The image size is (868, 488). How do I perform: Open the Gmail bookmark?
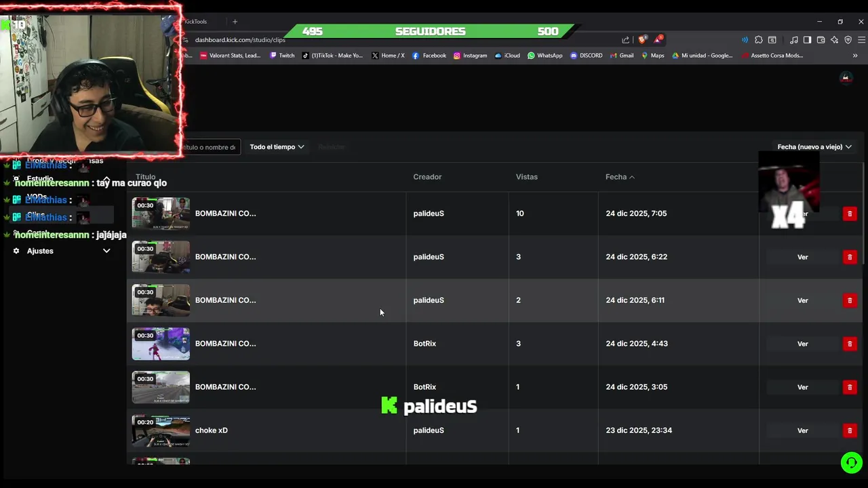pos(621,56)
